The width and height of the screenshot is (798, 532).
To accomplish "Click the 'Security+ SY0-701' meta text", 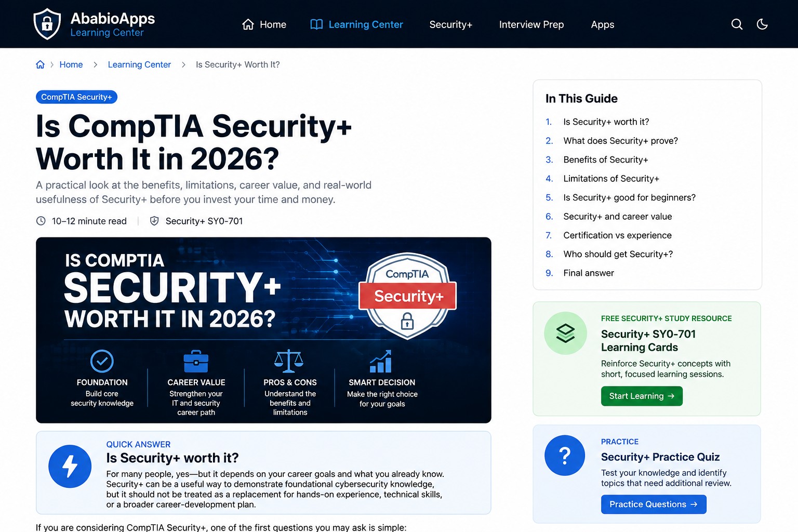I will tap(204, 221).
